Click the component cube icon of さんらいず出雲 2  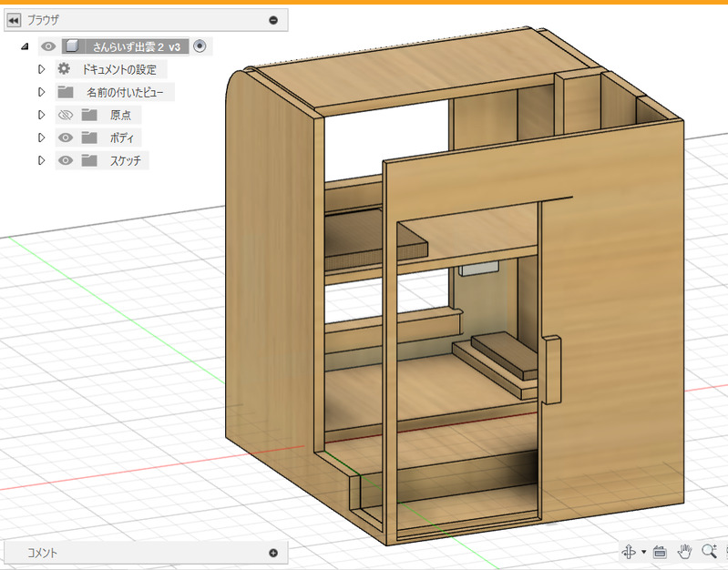coord(72,46)
